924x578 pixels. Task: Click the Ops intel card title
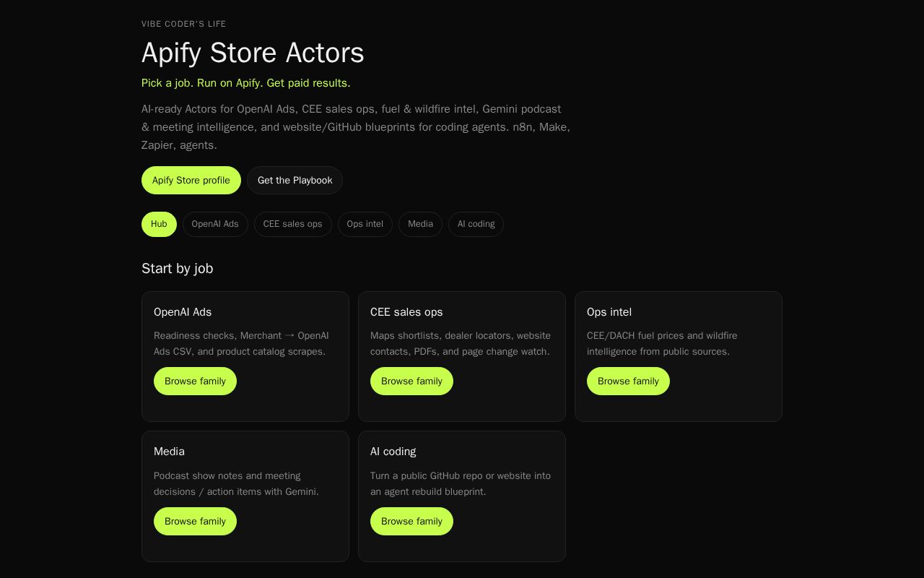[x=609, y=312]
